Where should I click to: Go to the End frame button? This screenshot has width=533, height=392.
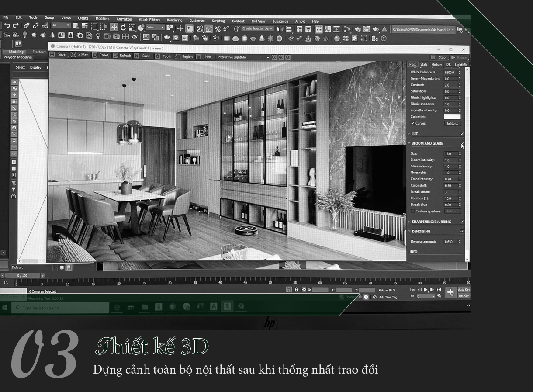coord(439,290)
